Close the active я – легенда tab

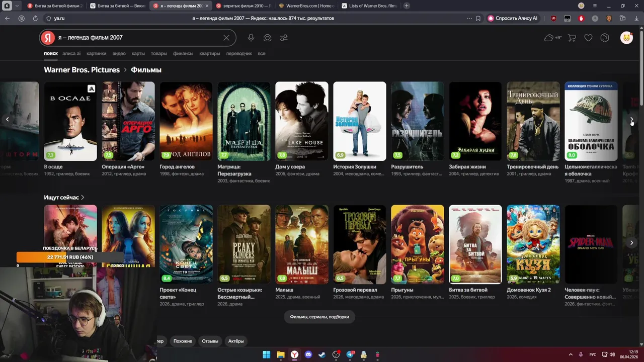(207, 6)
